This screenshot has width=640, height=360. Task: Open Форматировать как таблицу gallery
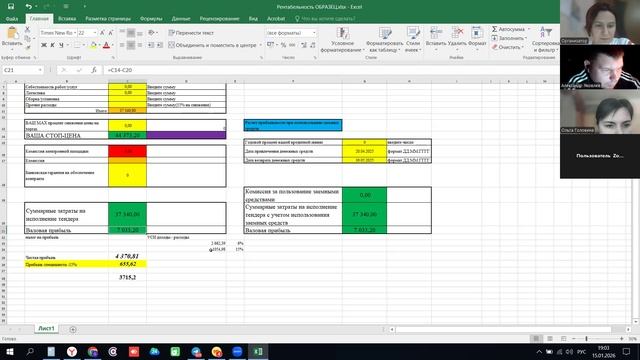384,40
